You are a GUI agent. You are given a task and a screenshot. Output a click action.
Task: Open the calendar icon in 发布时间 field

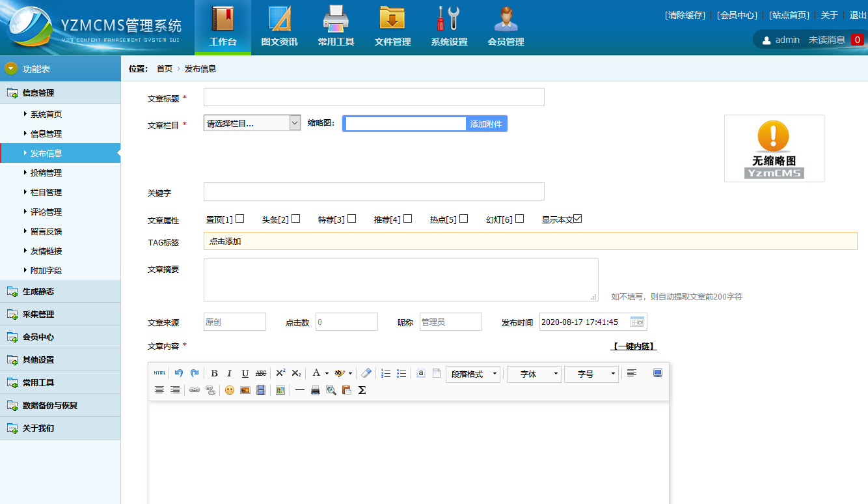click(637, 322)
